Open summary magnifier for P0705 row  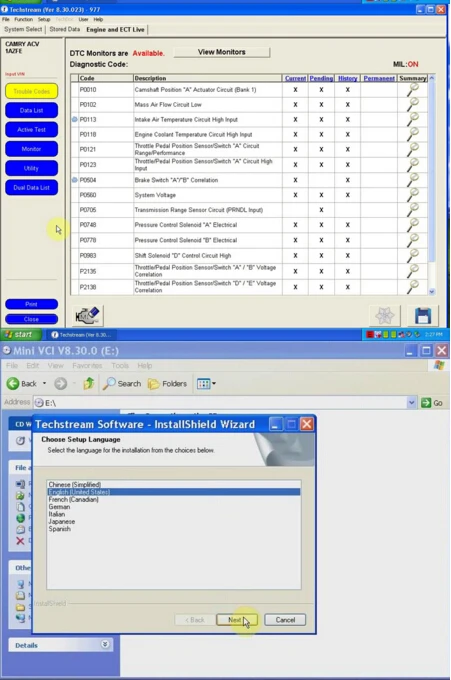[x=413, y=209]
